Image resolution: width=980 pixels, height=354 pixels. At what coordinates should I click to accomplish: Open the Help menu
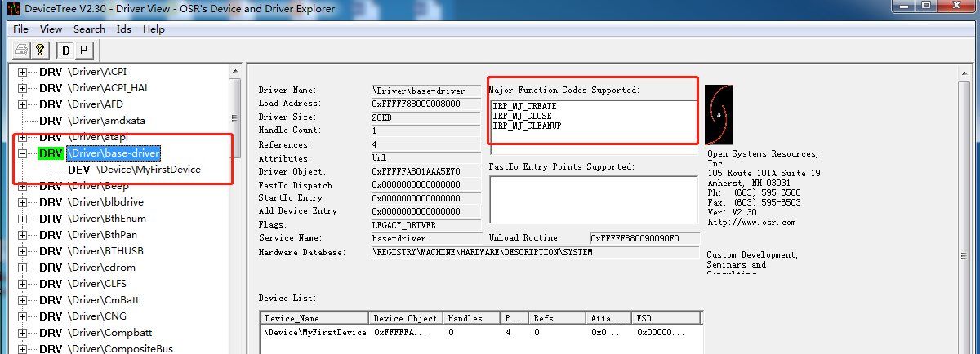154,29
